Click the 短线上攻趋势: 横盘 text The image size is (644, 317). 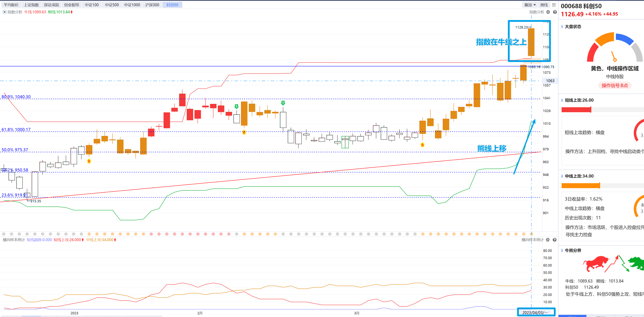(585, 132)
